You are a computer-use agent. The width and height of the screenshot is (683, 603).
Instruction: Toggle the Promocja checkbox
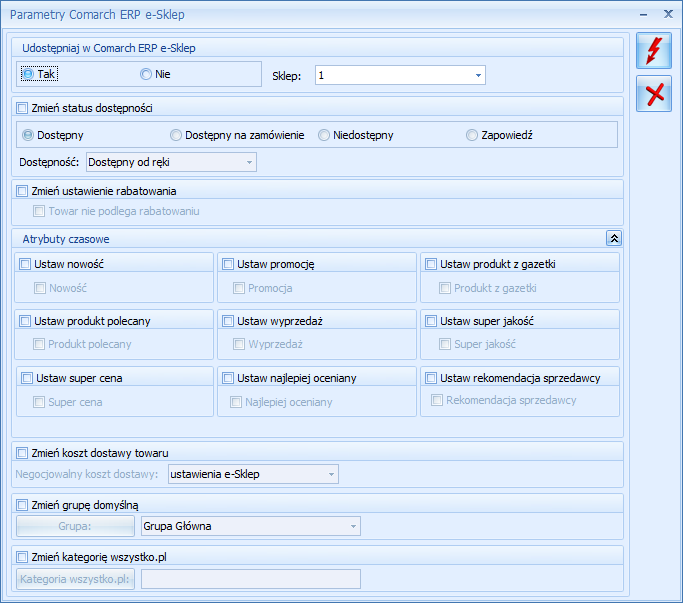pos(239,288)
